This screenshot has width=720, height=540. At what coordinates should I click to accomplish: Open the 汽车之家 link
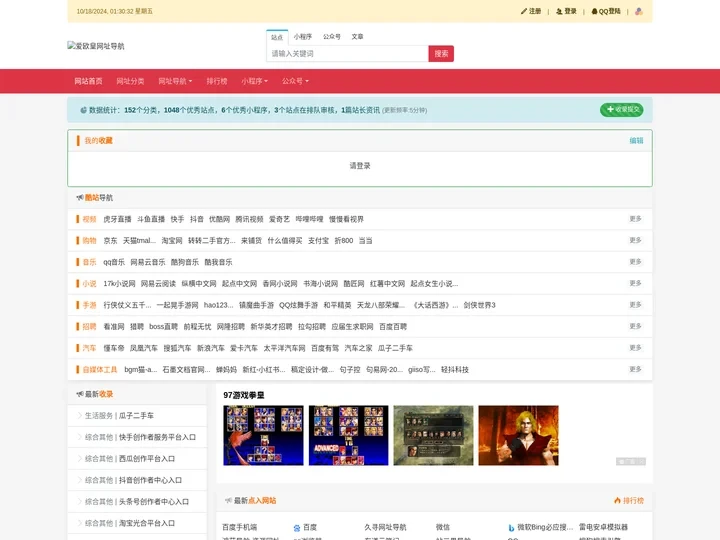tap(358, 348)
